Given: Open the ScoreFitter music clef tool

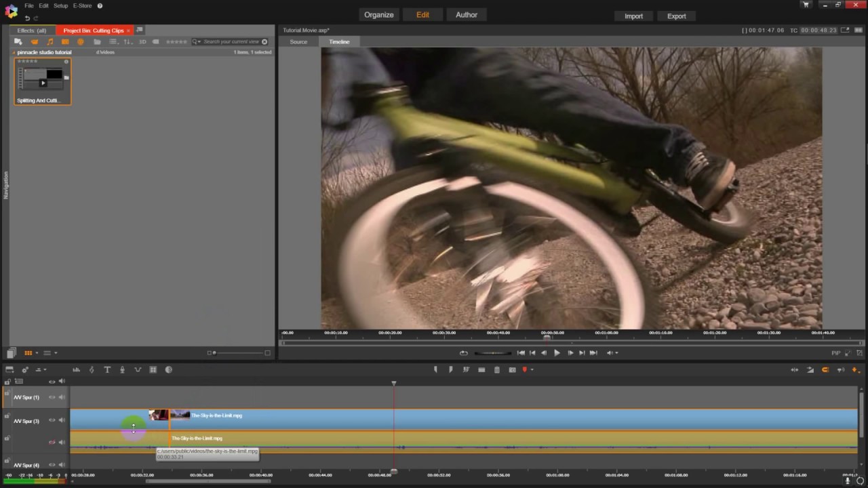Looking at the screenshot, I should [x=92, y=369].
